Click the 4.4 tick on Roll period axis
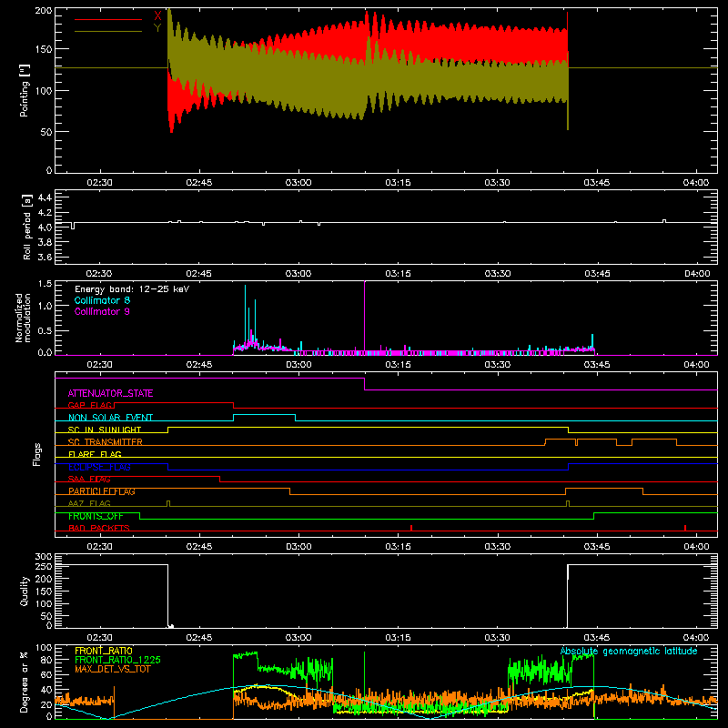728x728 pixels. (45, 197)
